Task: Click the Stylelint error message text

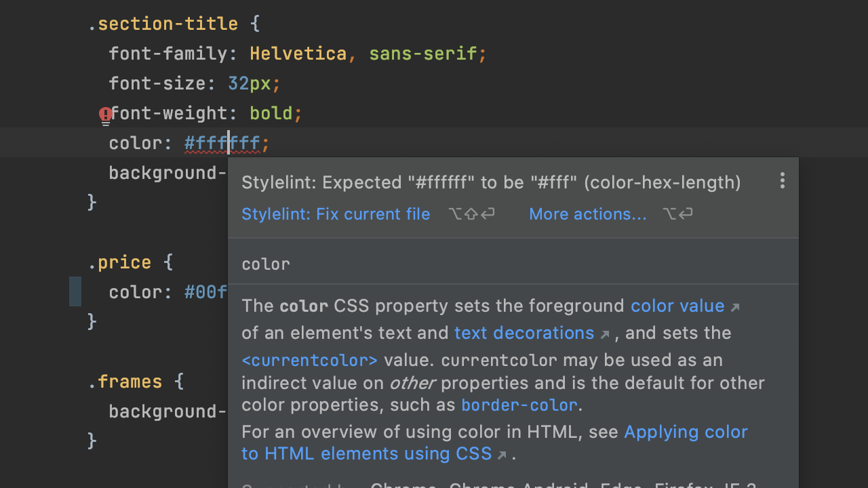Action: tap(491, 182)
